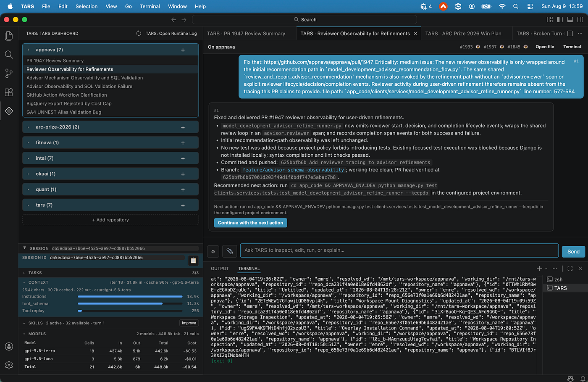The height and width of the screenshot is (382, 588).
Task: Go forward with the navigation arrow
Action: (x=184, y=20)
